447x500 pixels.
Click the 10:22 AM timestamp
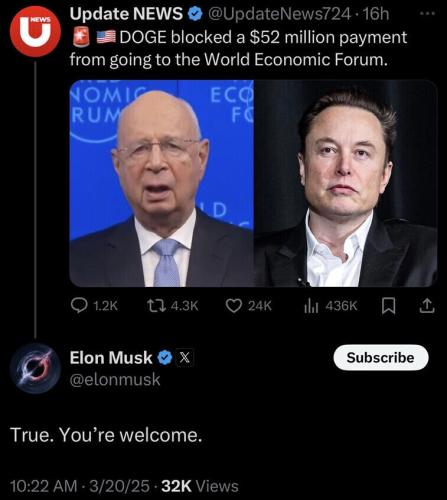click(43, 486)
